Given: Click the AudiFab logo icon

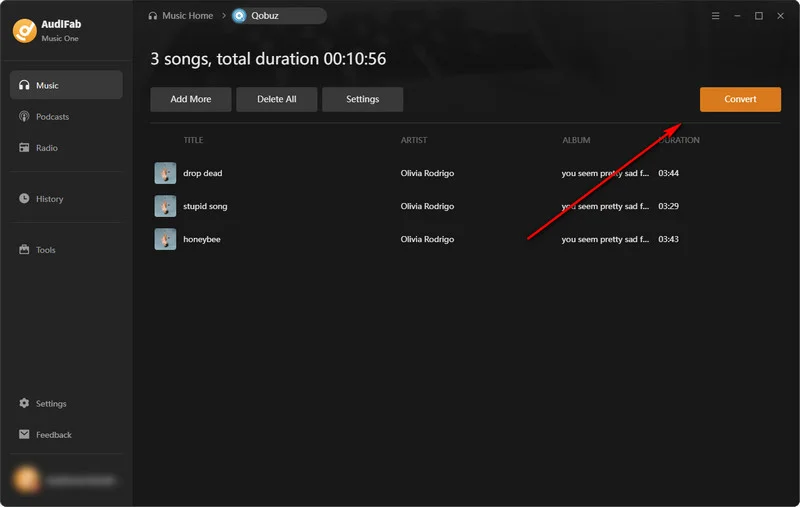Looking at the screenshot, I should (24, 31).
